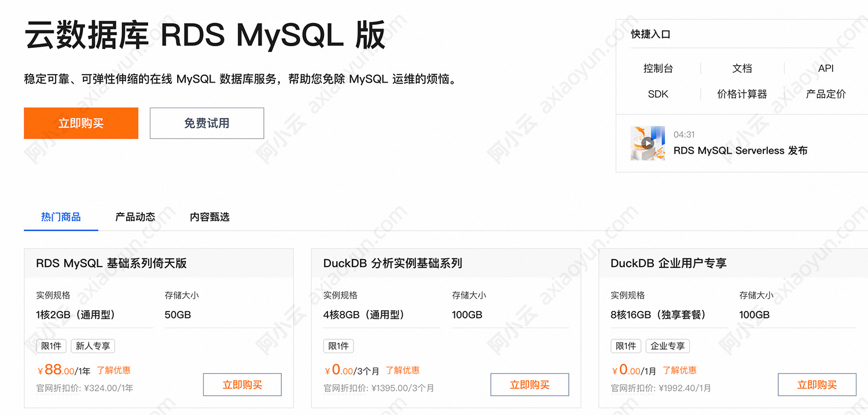868x415 pixels.
Task: Open the 价格计算器 link
Action: [x=742, y=94]
